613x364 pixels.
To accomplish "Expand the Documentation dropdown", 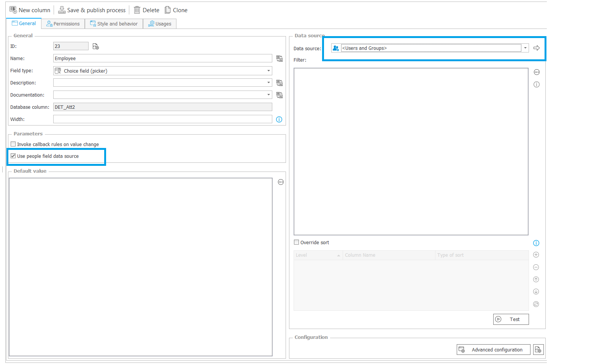I will [268, 95].
